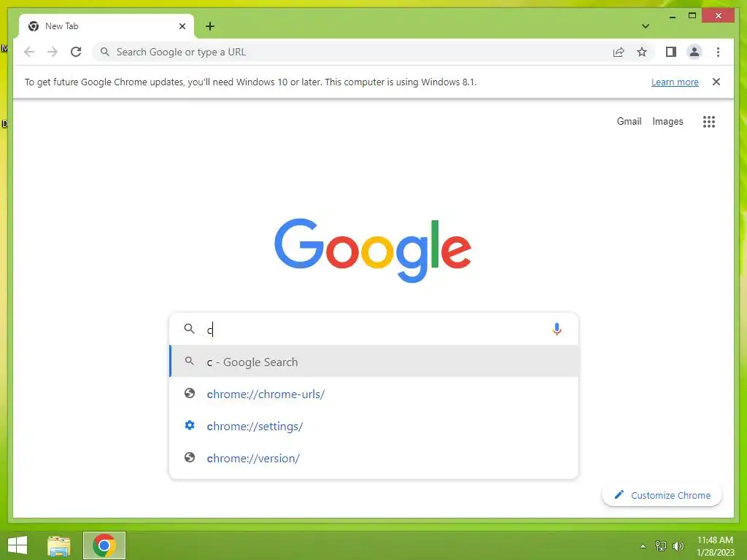The image size is (747, 560).
Task: Click the magnifier icon in Google search box
Action: (x=189, y=329)
